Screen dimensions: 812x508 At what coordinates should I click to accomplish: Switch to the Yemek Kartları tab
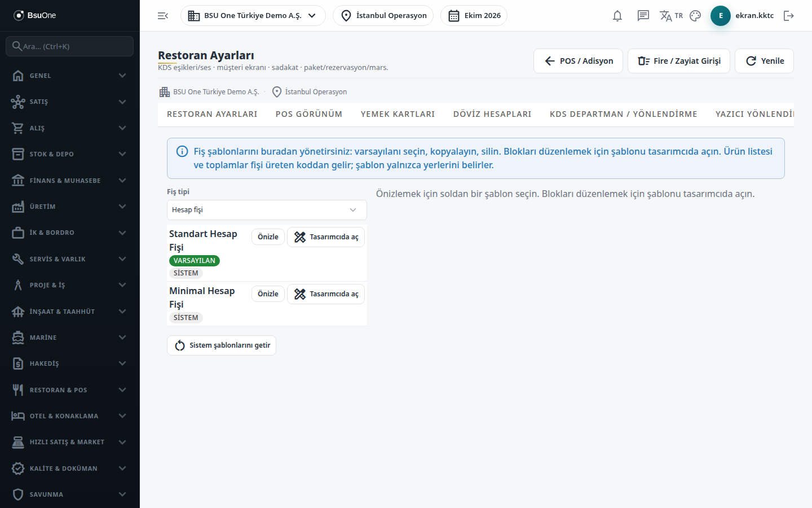[x=398, y=114]
